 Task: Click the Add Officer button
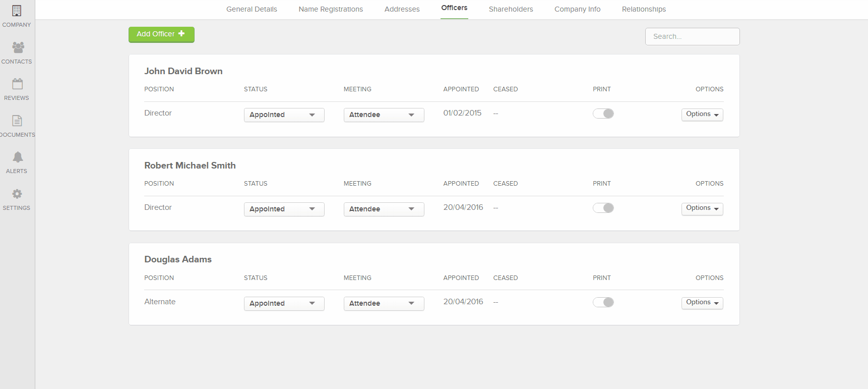[161, 34]
